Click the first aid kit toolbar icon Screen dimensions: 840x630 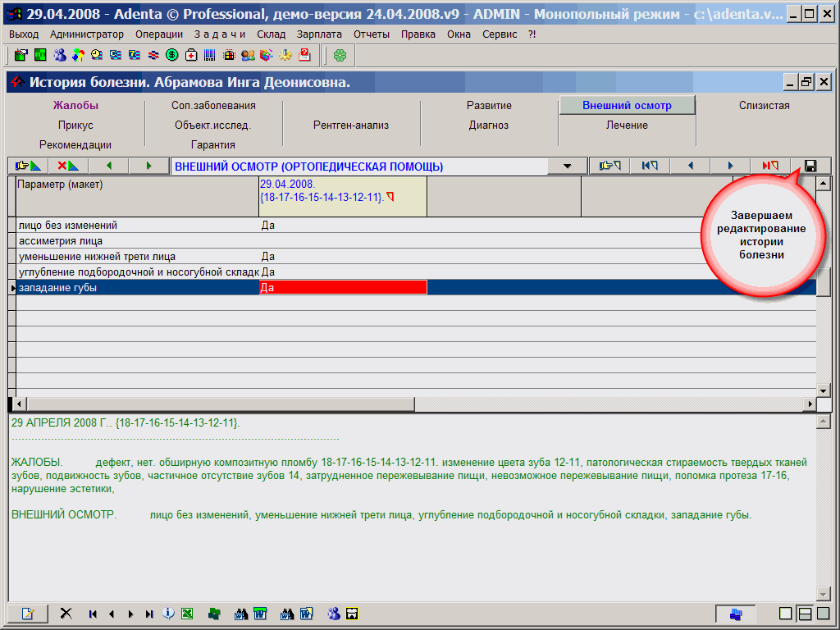coord(190,55)
